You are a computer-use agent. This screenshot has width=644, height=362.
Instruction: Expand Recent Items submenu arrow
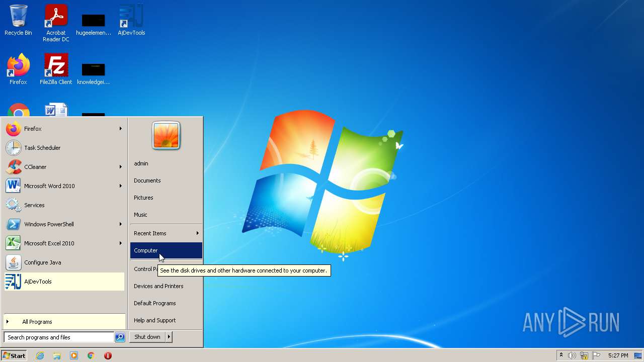click(x=197, y=233)
